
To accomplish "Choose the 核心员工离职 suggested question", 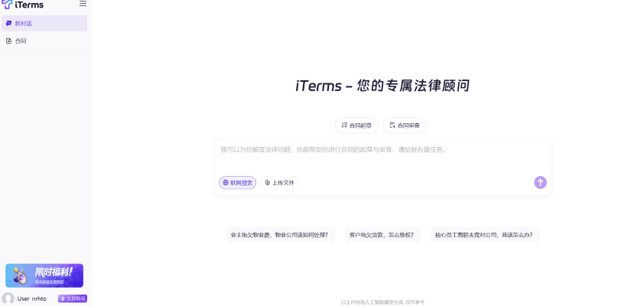I will (485, 235).
